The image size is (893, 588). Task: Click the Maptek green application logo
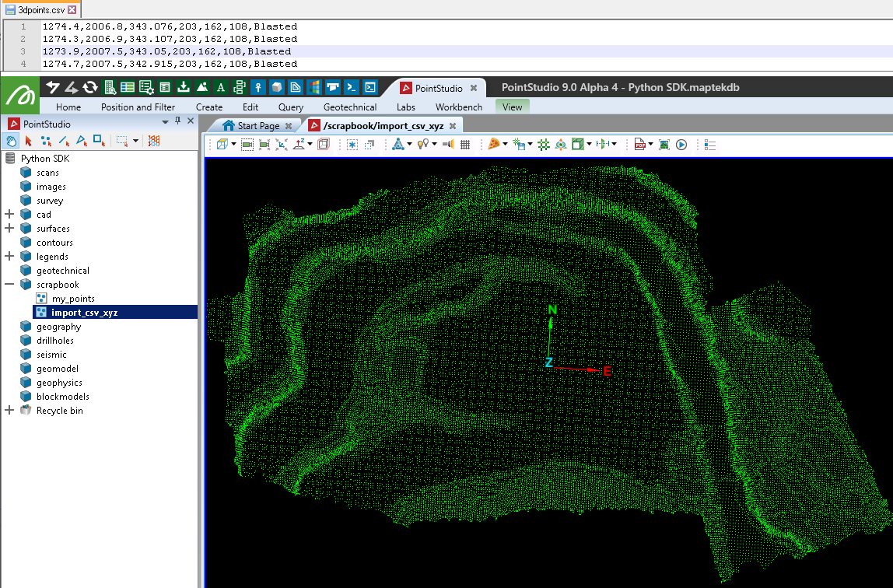[20, 96]
